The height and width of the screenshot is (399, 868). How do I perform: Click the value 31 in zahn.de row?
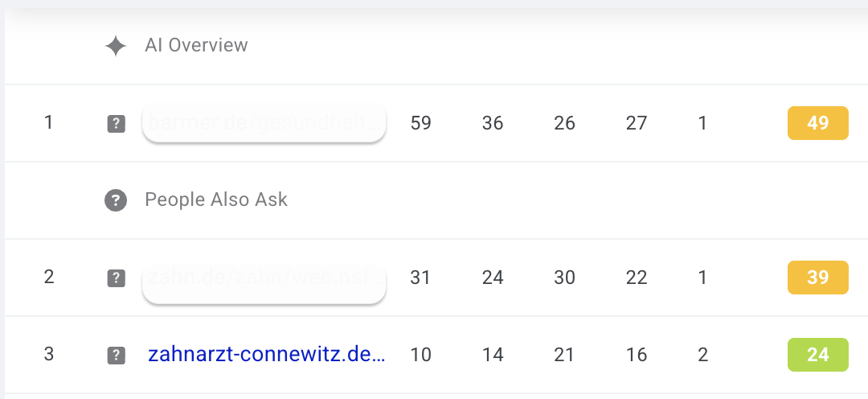point(420,278)
